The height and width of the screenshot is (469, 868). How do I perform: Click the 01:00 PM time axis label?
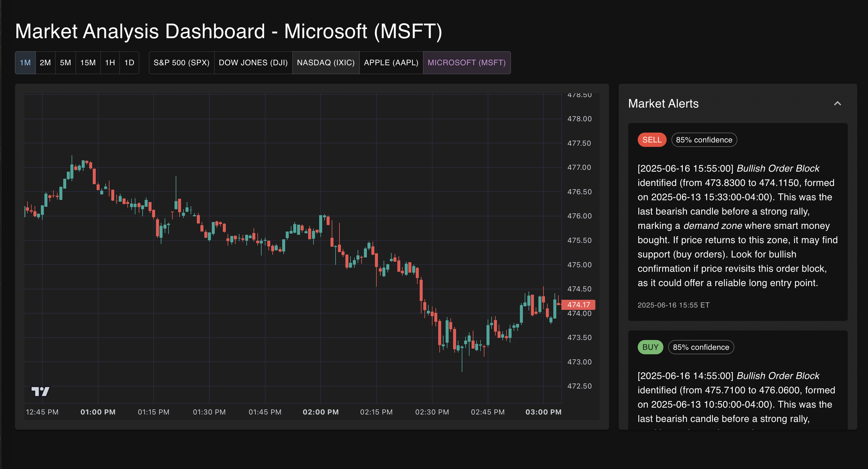98,412
